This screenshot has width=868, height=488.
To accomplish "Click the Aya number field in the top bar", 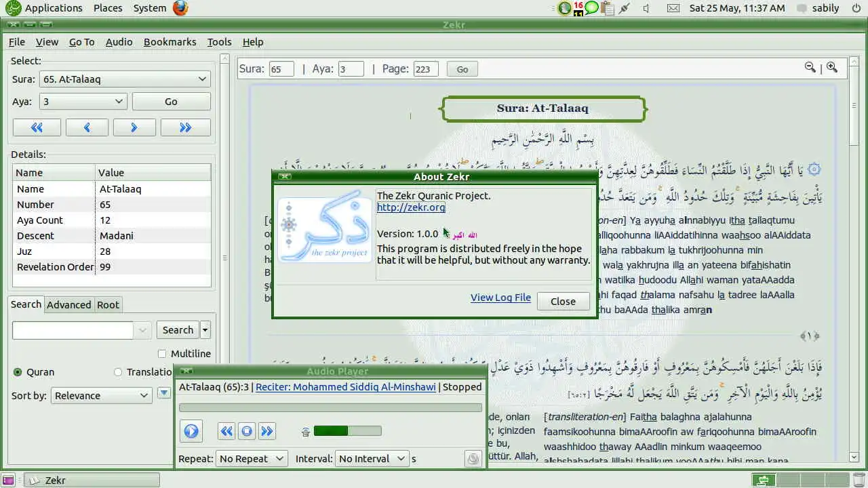I will [351, 69].
